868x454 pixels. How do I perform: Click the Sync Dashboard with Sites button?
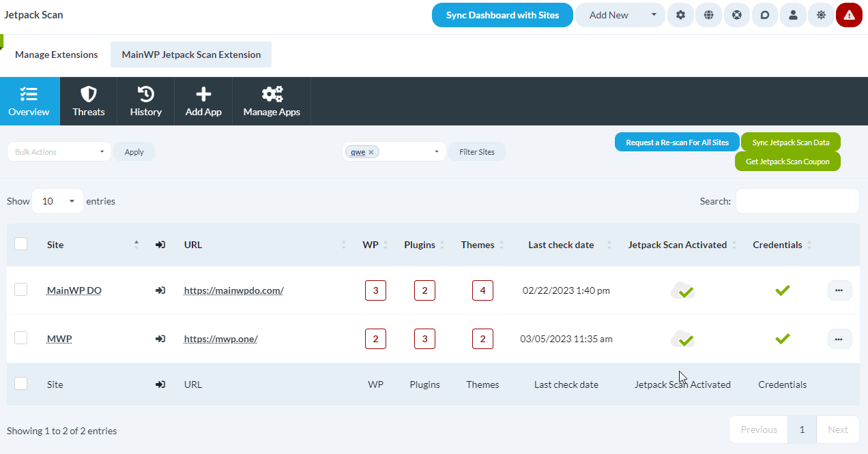502,14
